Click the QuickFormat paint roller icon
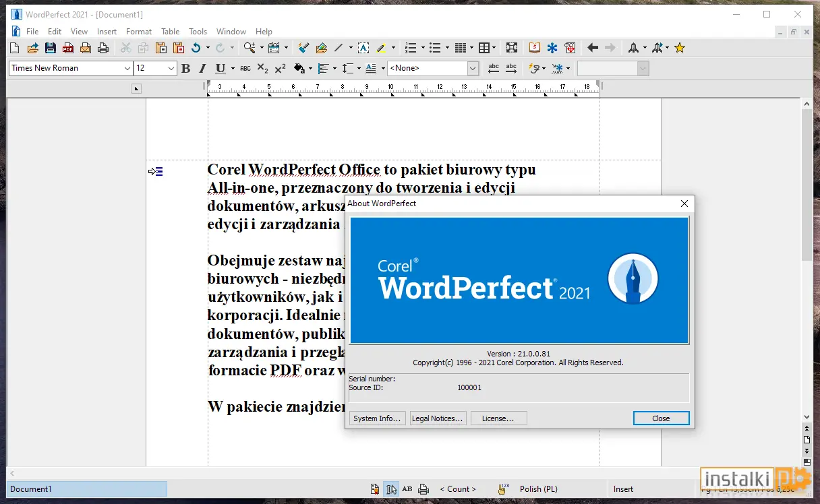Viewport: 820px width, 504px height. tap(303, 48)
